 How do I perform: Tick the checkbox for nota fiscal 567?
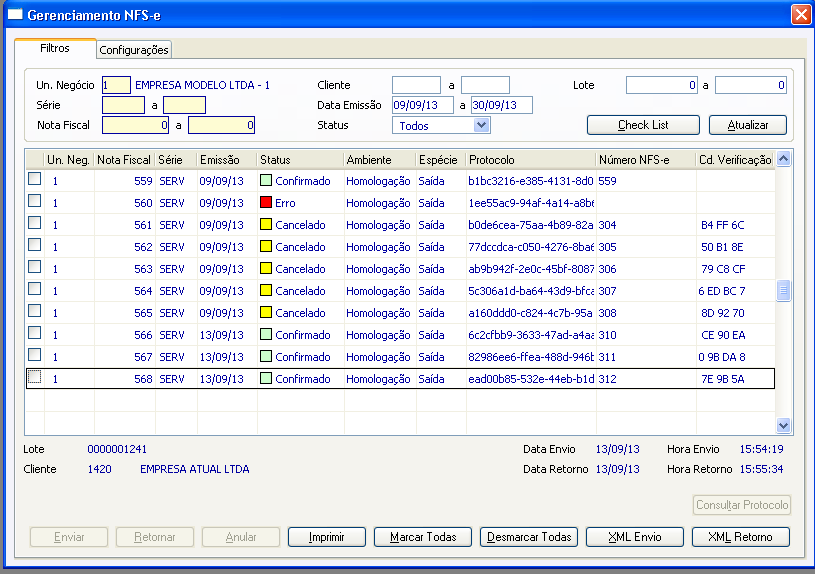(35, 355)
